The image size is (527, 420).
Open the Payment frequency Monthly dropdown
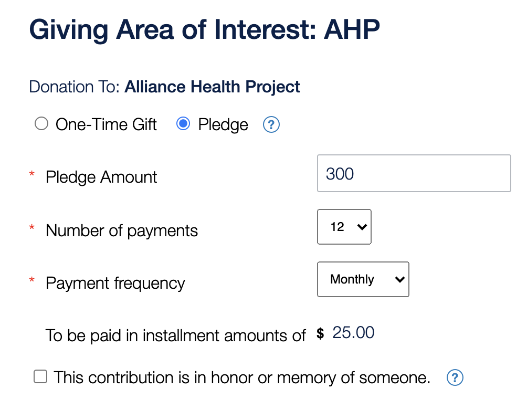(363, 279)
